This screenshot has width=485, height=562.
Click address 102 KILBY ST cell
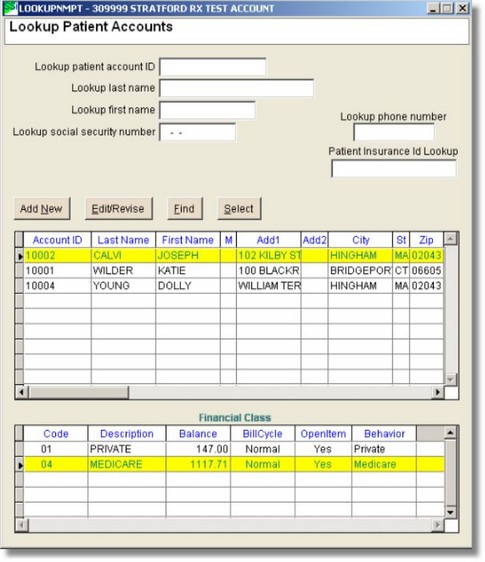pos(268,256)
